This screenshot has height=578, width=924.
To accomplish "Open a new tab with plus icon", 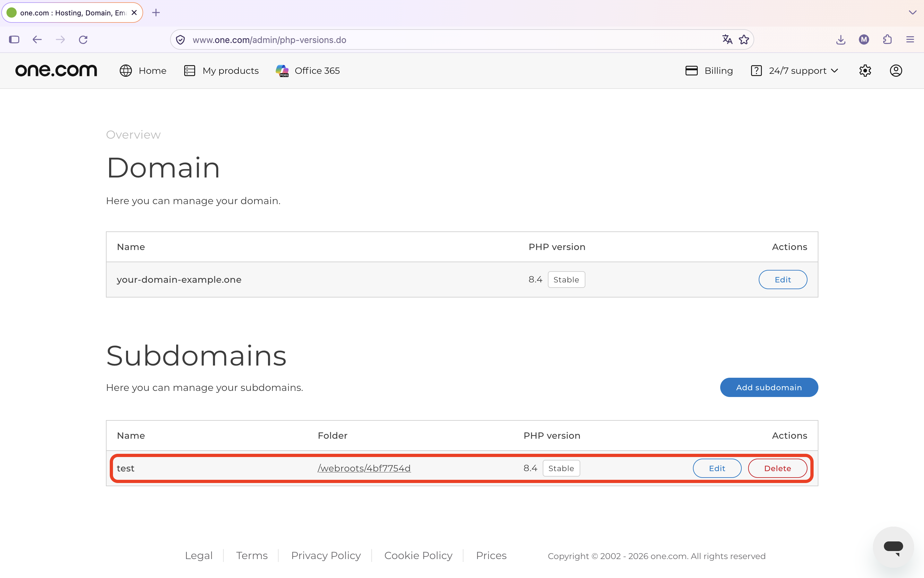I will [x=156, y=13].
